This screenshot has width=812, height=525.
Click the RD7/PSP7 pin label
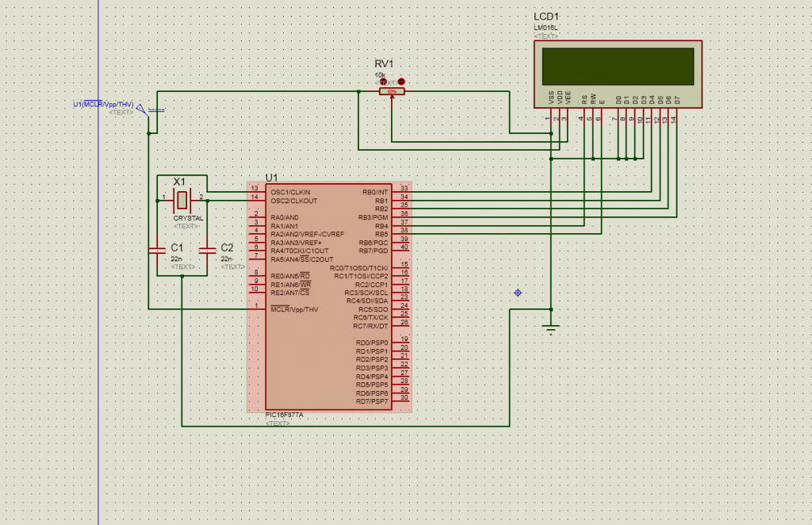372,401
